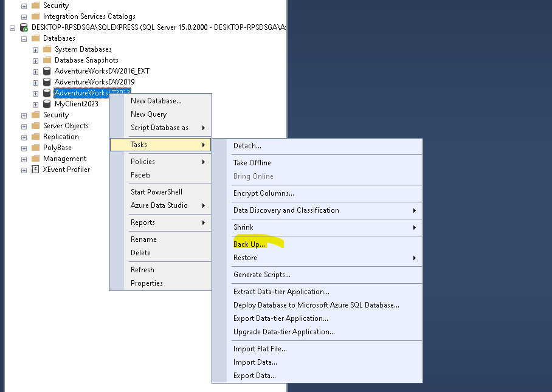552x392 pixels.
Task: Click Back Up... in Tasks submenu
Action: click(317, 244)
